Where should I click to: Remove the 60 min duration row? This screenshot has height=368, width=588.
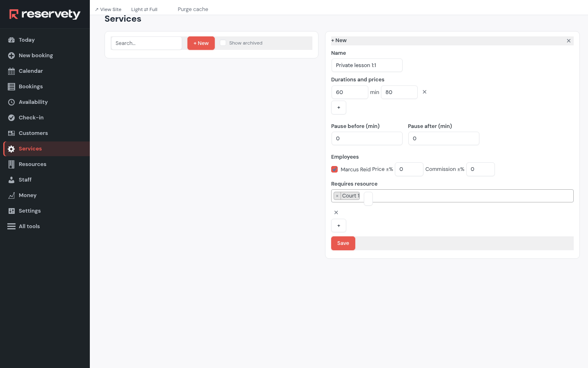point(425,92)
